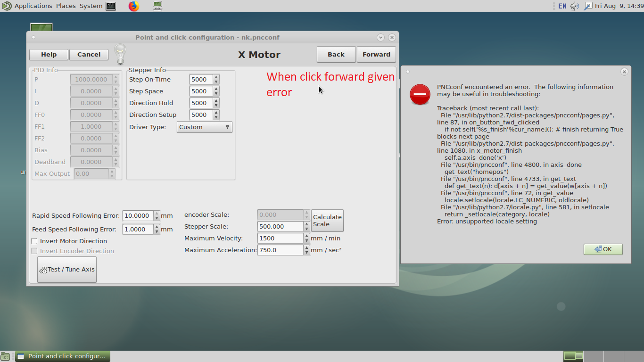Click Step Space spinner arrows
Image resolution: width=644 pixels, height=362 pixels.
pos(216,91)
